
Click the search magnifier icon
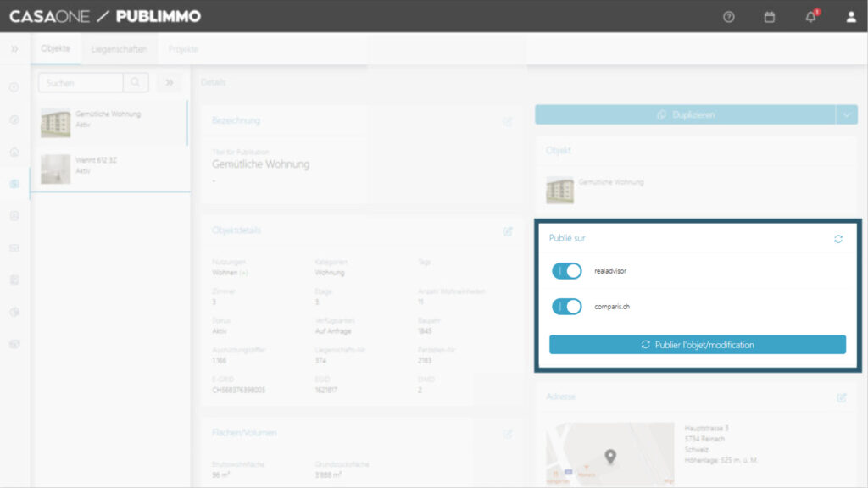click(x=136, y=83)
